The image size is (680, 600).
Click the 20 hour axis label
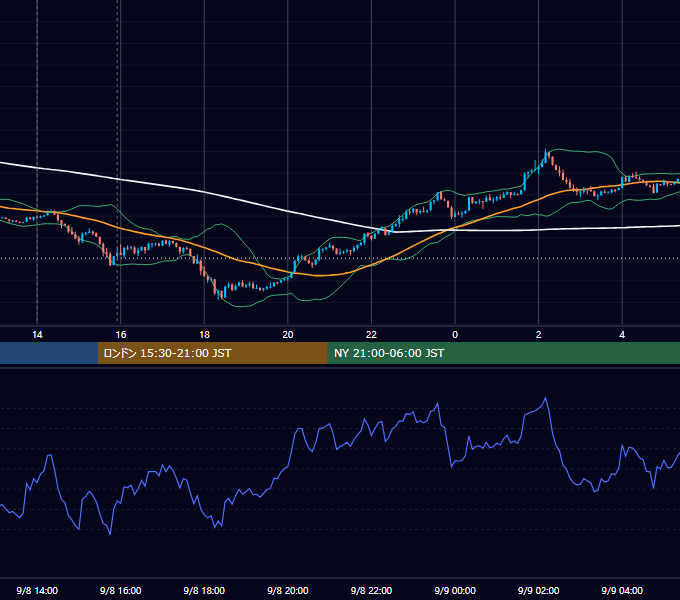click(288, 335)
